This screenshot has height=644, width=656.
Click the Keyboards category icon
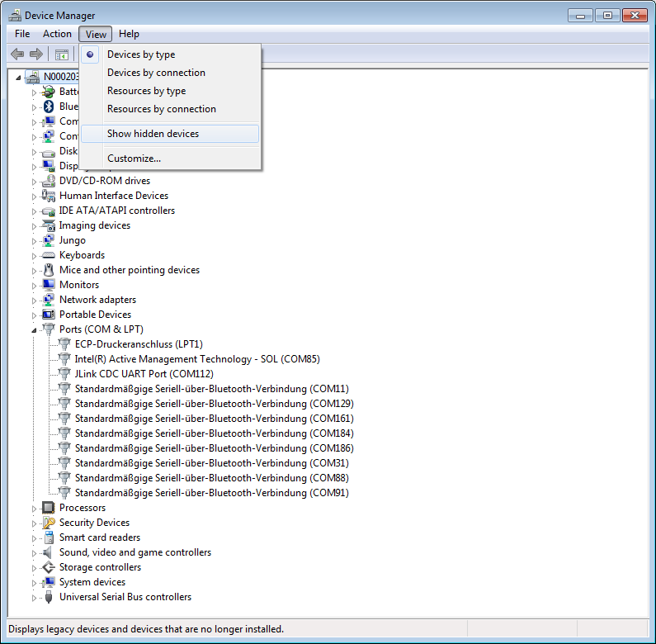point(48,255)
